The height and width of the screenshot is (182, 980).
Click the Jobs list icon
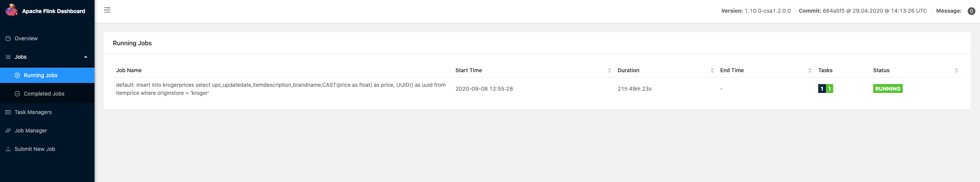point(8,57)
